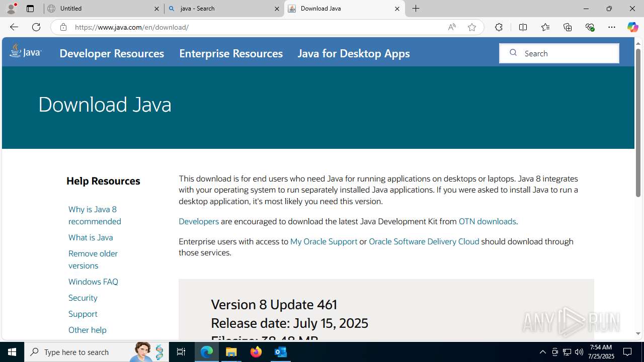Open the Windows FAQ link
This screenshot has width=644, height=362.
93,282
